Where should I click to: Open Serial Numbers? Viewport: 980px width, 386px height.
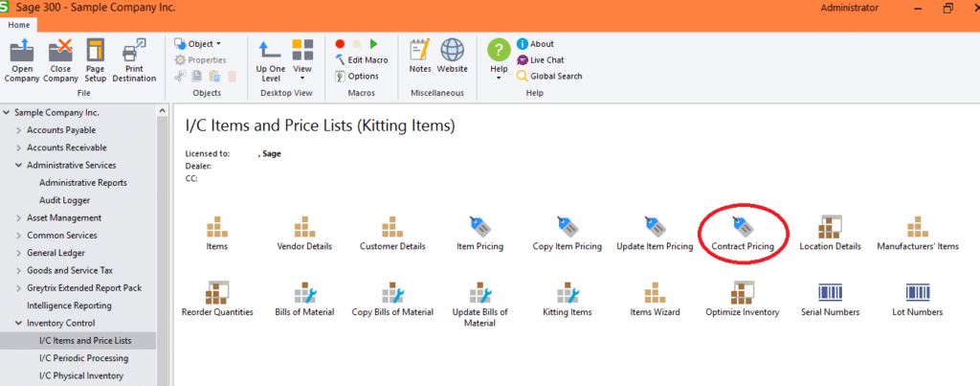click(x=830, y=299)
